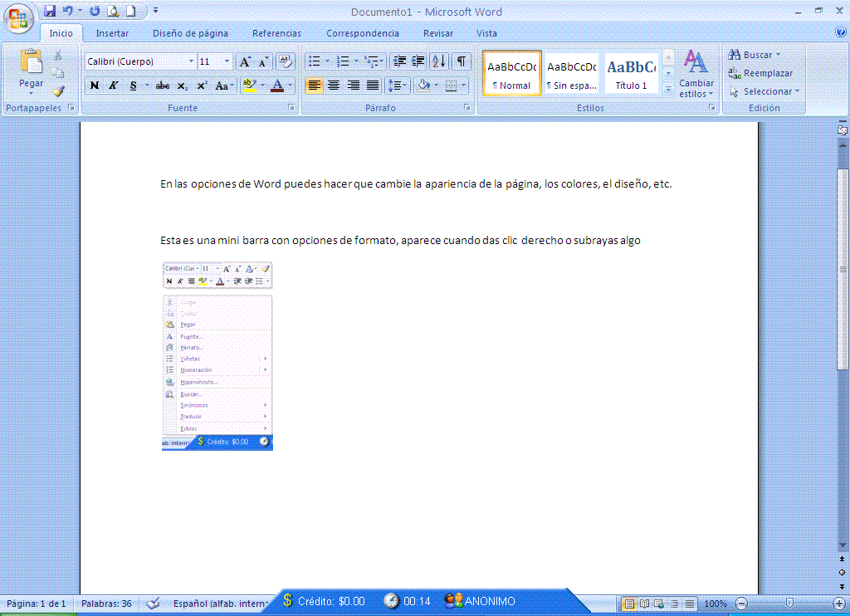Viewport: 850px width, 616px height.
Task: Paste clipboard contents with Pegar
Action: point(31,71)
